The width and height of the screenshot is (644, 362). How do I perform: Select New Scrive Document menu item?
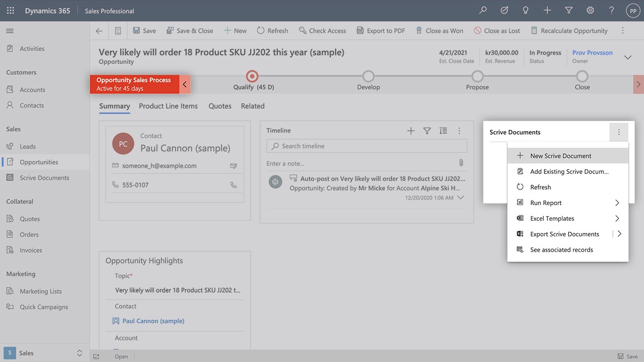pos(568,156)
